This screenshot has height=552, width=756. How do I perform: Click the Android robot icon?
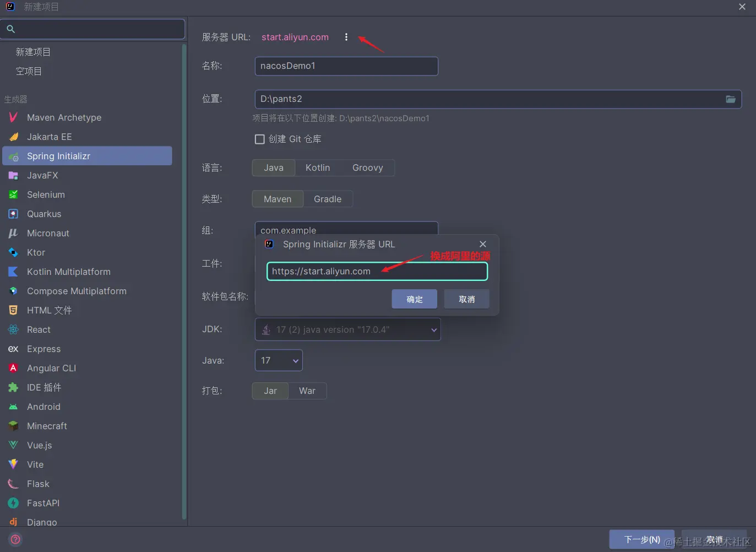[x=13, y=407]
